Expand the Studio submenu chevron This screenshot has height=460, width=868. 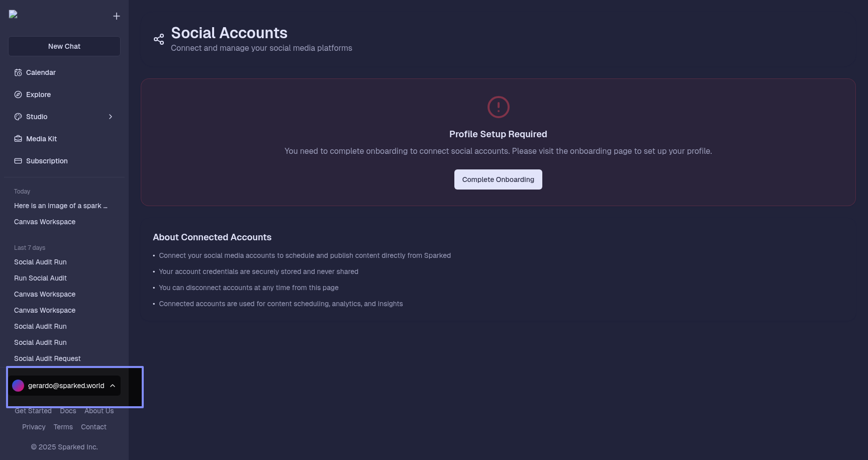tap(111, 117)
